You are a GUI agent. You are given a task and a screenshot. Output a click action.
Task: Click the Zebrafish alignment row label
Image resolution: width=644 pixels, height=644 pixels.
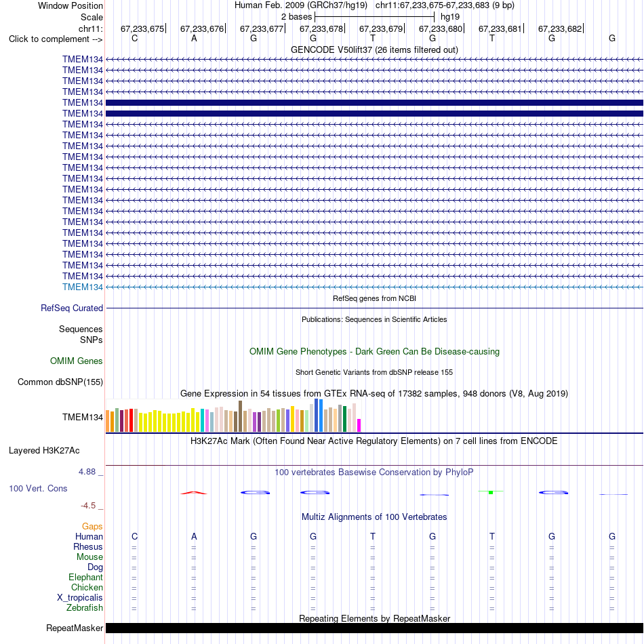tap(85, 608)
